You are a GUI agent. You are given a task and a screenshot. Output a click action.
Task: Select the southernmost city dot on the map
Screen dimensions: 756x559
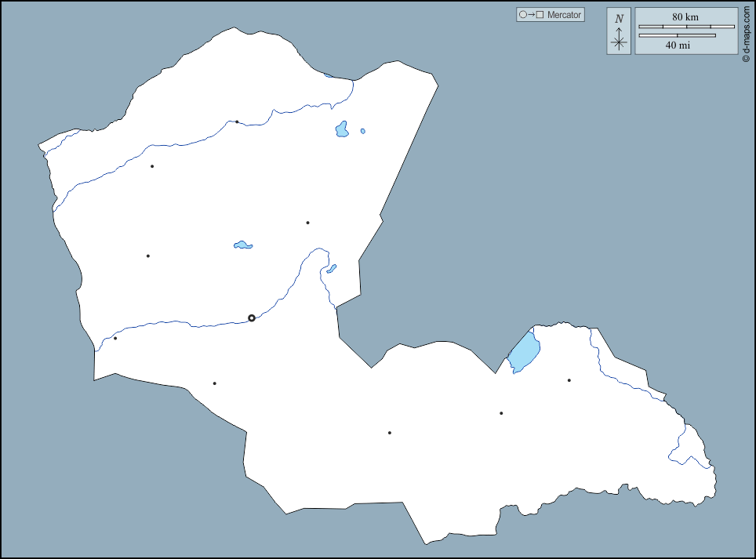(389, 433)
